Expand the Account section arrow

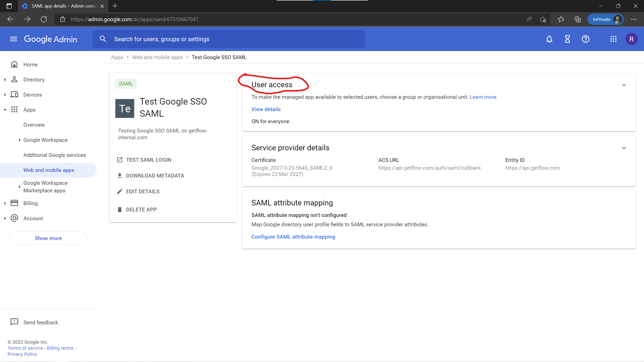pos(5,218)
